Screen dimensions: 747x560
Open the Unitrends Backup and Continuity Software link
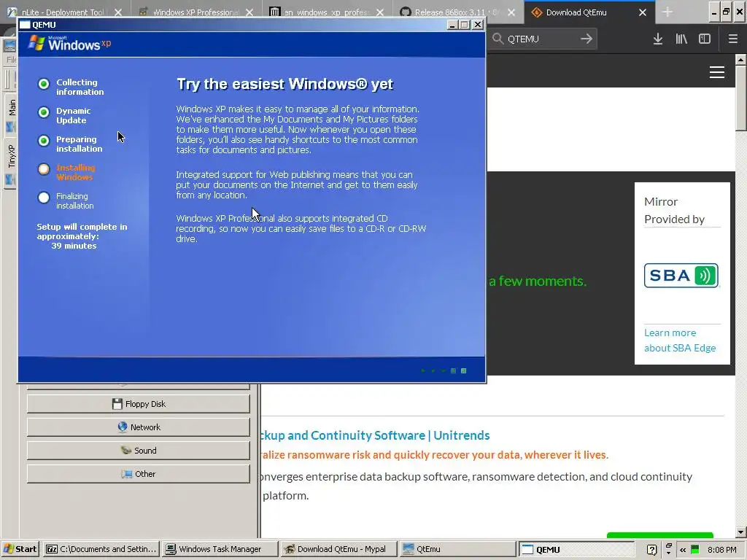376,435
